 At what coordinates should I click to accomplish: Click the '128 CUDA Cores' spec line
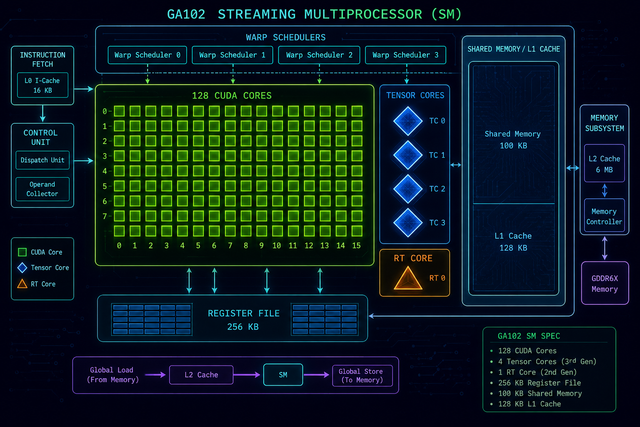527,351
